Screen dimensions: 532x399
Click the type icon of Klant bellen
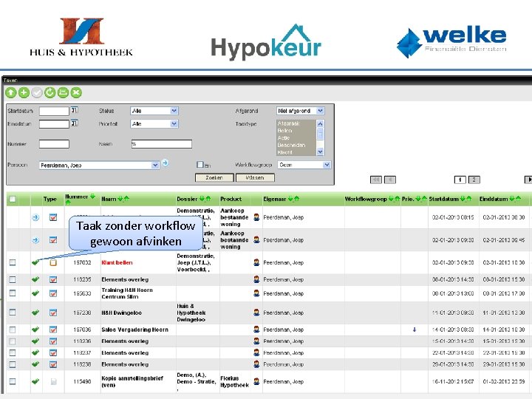click(53, 262)
